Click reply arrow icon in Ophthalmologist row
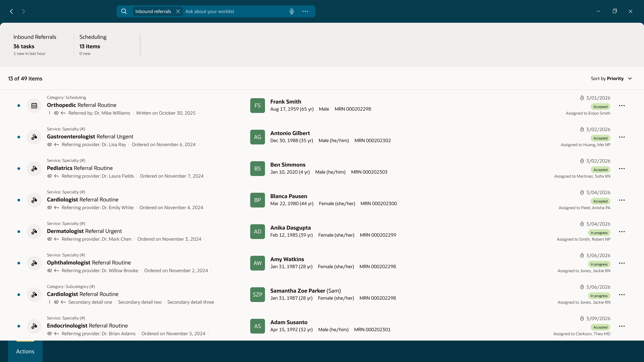The width and height of the screenshot is (644, 362). click(x=56, y=271)
